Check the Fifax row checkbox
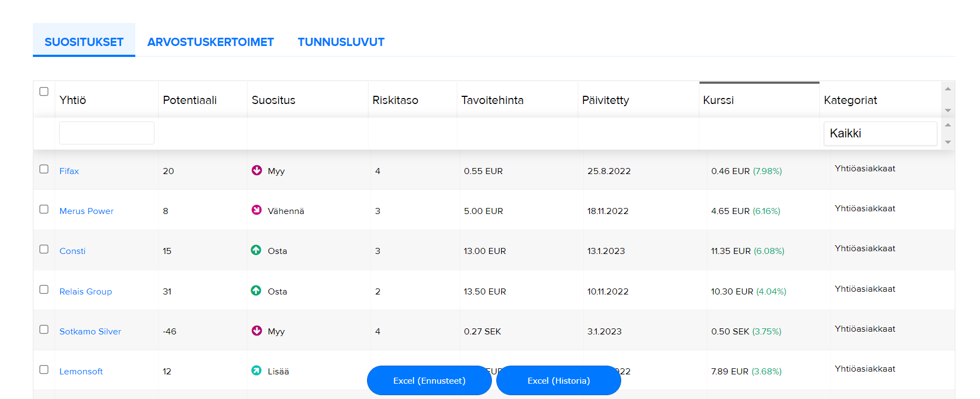This screenshot has width=980, height=399. click(x=44, y=169)
